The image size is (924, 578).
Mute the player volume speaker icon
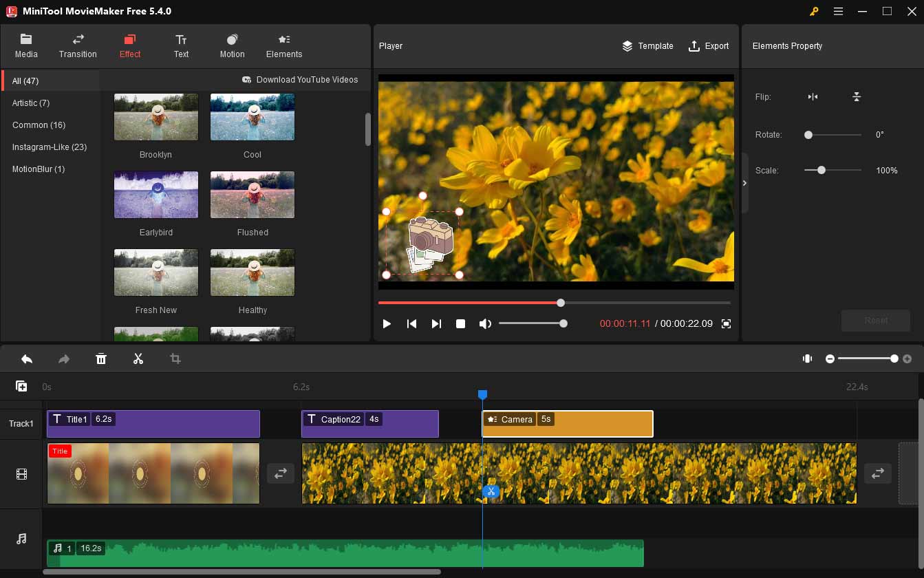pos(485,323)
